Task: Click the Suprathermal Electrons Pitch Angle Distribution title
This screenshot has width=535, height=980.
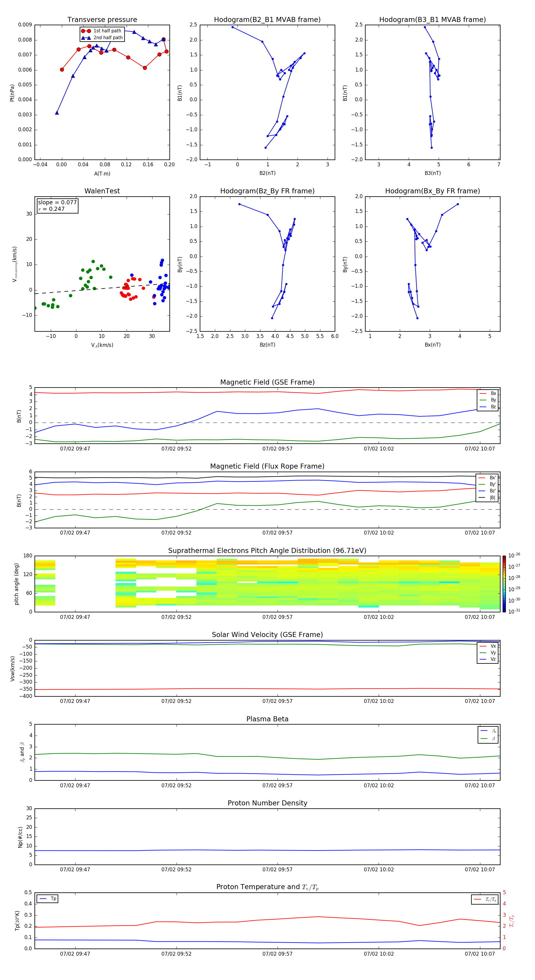Action: tap(267, 551)
